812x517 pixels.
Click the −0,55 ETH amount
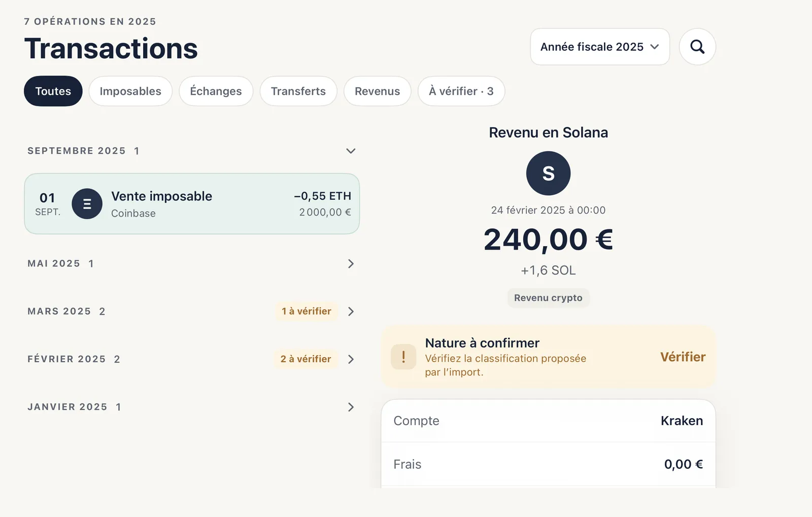click(322, 196)
